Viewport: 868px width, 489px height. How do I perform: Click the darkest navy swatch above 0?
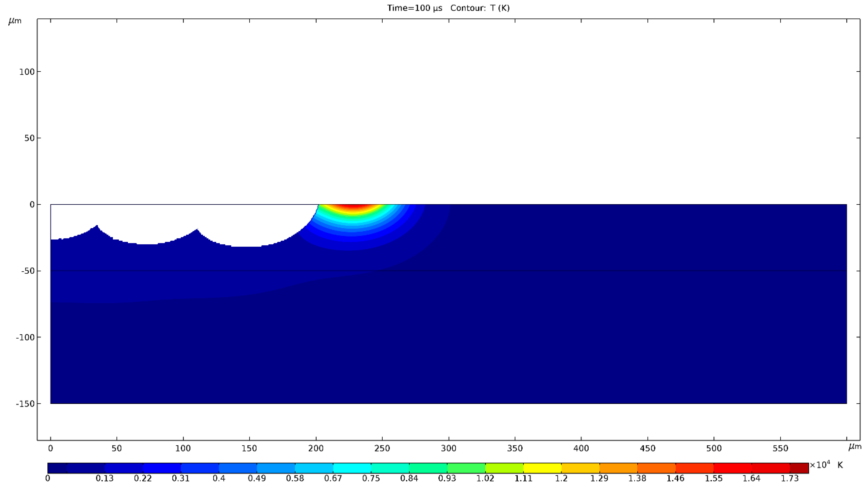click(57, 468)
